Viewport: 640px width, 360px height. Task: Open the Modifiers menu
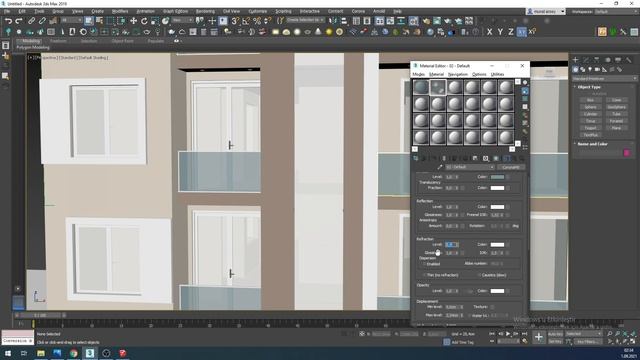point(120,11)
